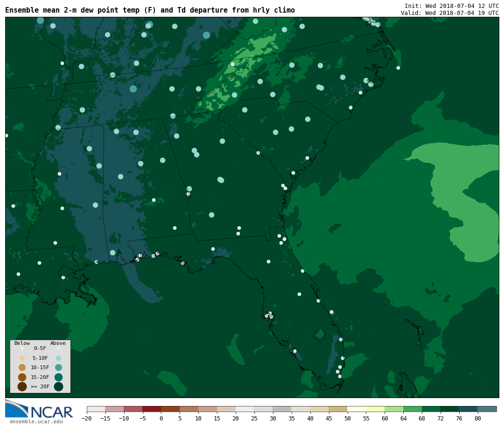
Task: Pick the 15 to 20 colorbar swatch
Action: click(x=226, y=409)
